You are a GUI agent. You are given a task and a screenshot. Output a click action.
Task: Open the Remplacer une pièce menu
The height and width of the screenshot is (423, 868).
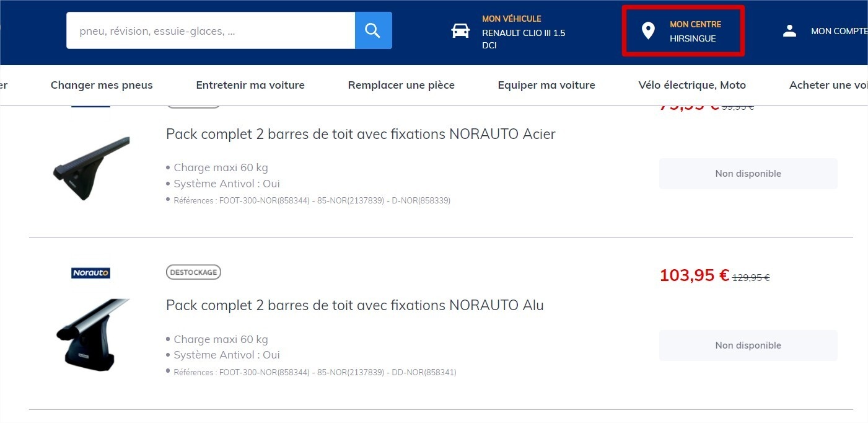pos(401,85)
